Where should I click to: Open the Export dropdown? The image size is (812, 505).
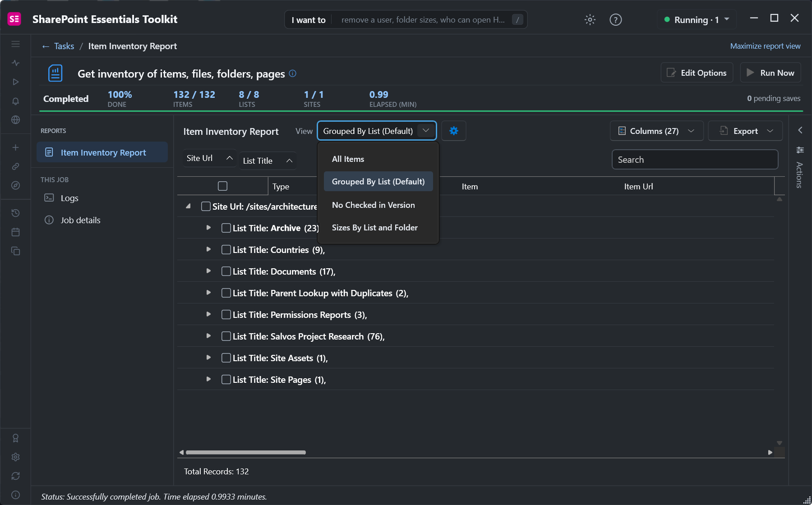click(745, 131)
